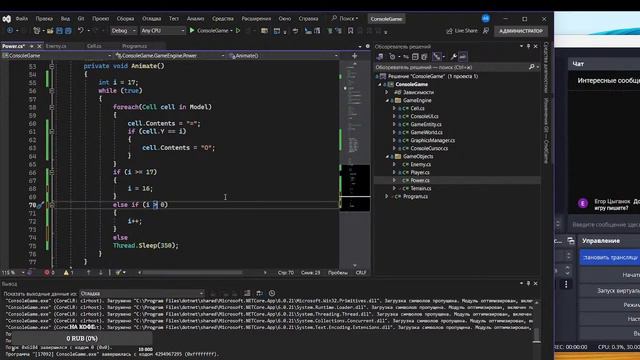Screen dimensions: 640x360
Task: Click the navigate backward toolbar icon
Action: tap(10, 31)
